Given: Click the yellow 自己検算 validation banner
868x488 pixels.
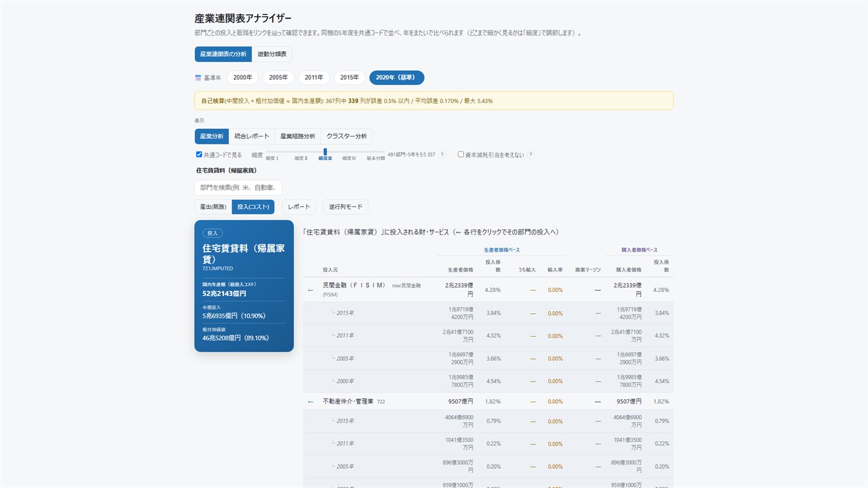Looking at the screenshot, I should coord(434,100).
